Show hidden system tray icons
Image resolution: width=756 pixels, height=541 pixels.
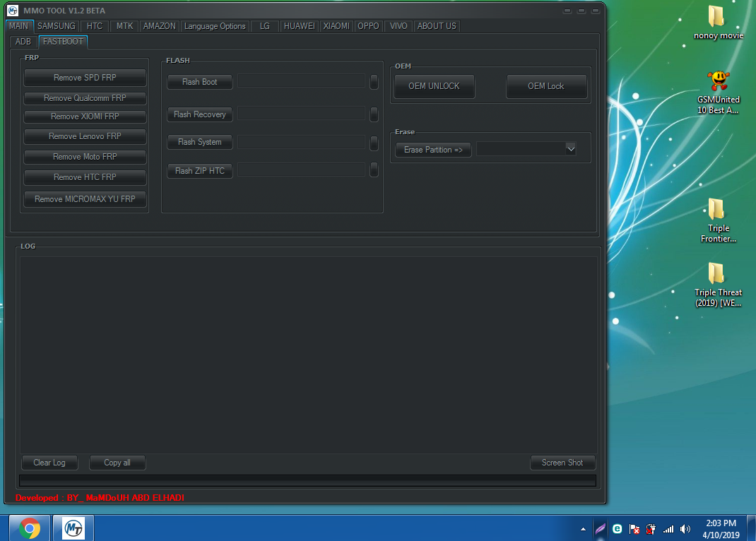pos(583,529)
